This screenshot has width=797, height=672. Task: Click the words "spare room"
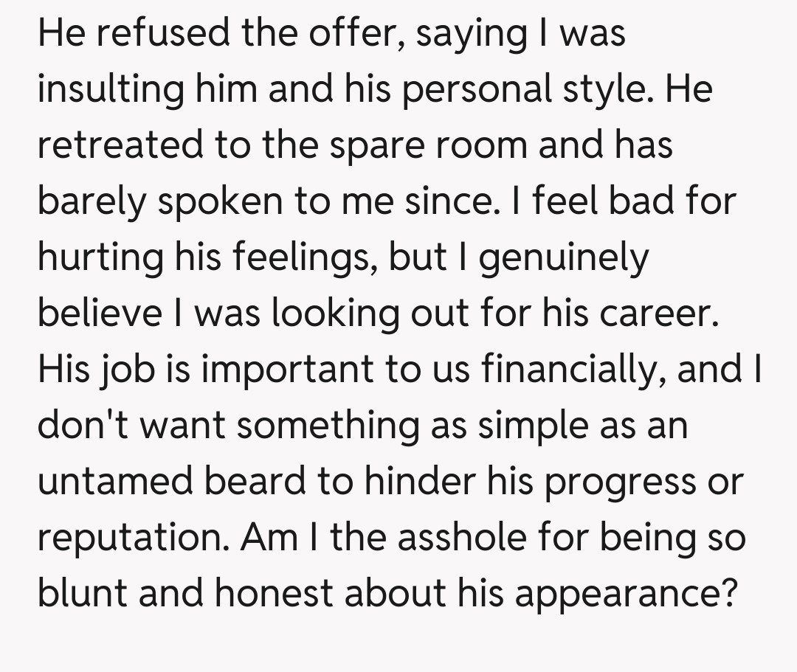coord(427,145)
